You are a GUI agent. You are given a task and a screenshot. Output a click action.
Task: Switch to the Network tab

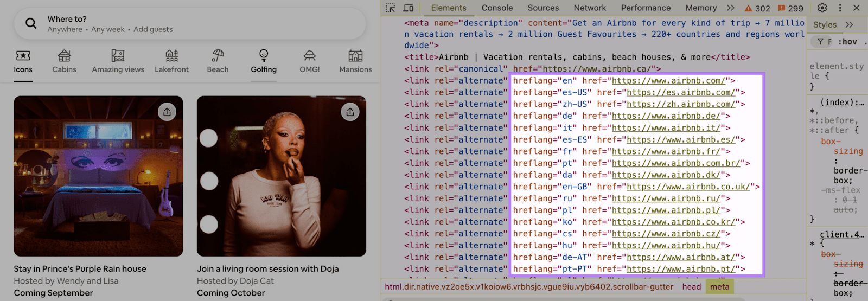pyautogui.click(x=590, y=8)
